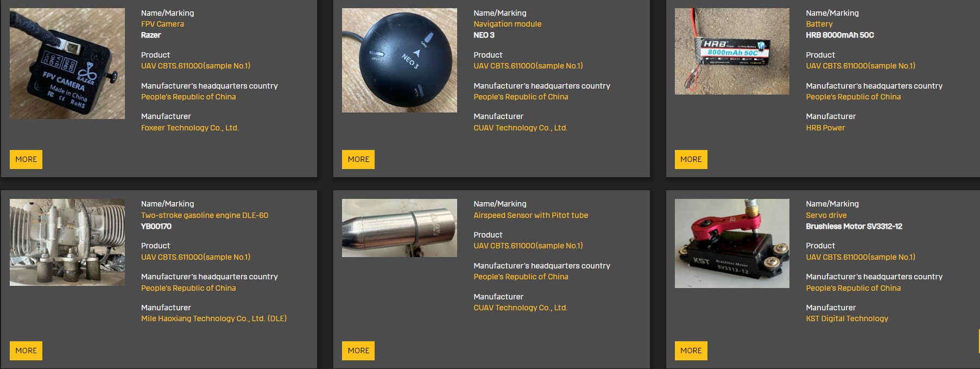The height and width of the screenshot is (369, 980).
Task: Open the airspeed sensor Pitot tube photo
Action: pos(400,228)
